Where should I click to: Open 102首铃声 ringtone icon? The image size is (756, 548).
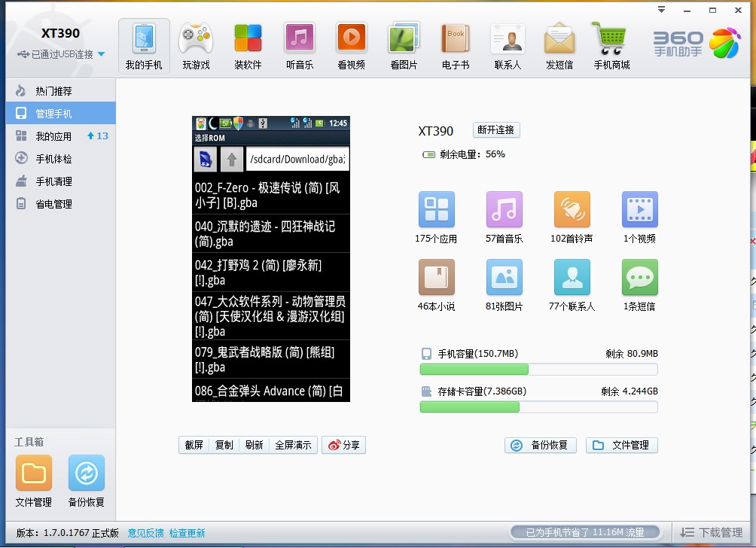click(x=572, y=209)
